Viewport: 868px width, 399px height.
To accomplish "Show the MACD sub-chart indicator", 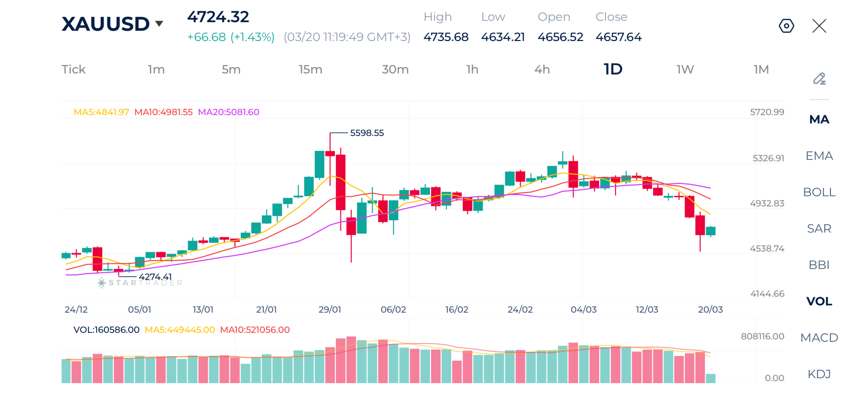I will (819, 337).
